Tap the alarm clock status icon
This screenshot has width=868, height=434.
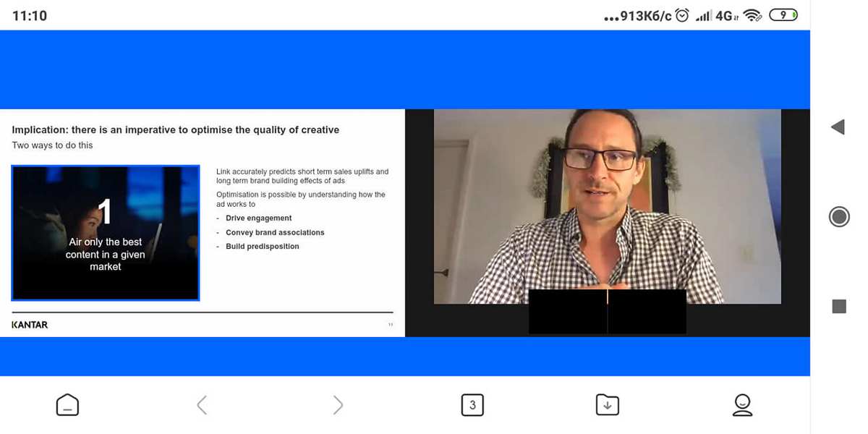click(682, 15)
